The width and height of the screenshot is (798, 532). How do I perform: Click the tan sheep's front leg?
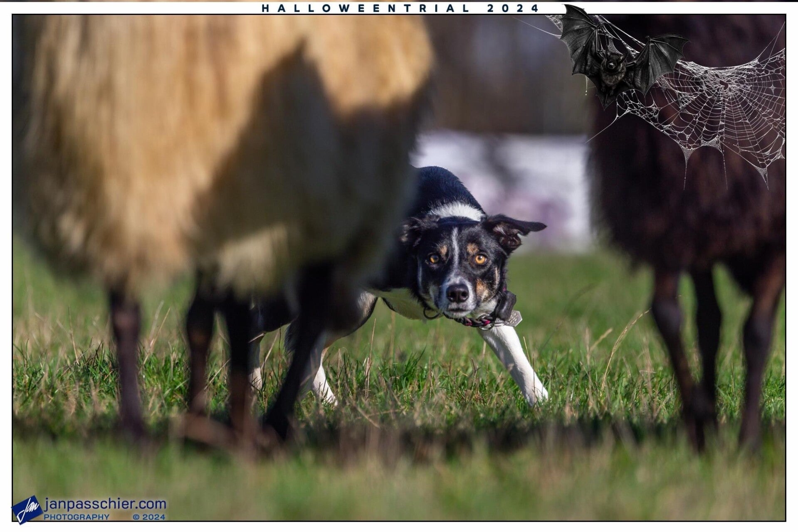pos(291,374)
